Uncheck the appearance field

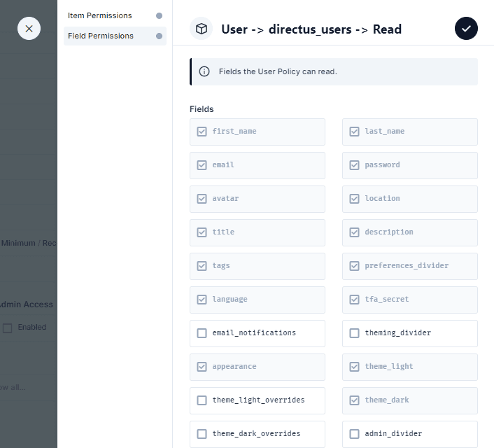click(202, 367)
